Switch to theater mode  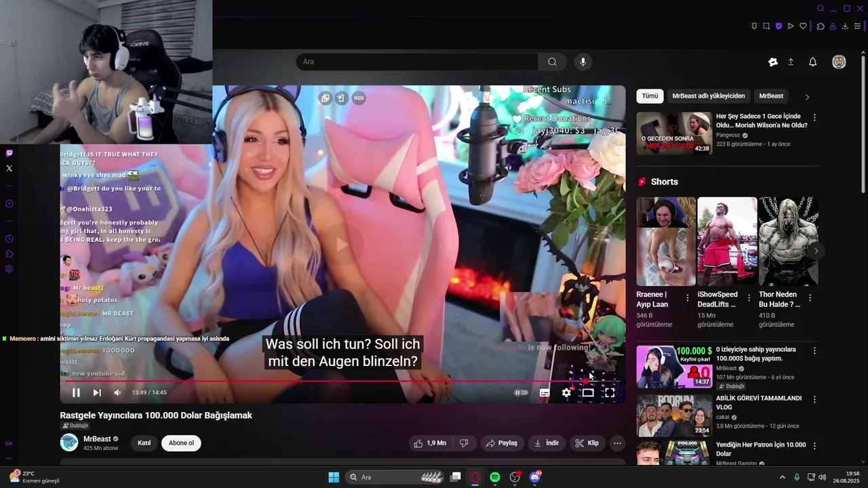point(588,392)
